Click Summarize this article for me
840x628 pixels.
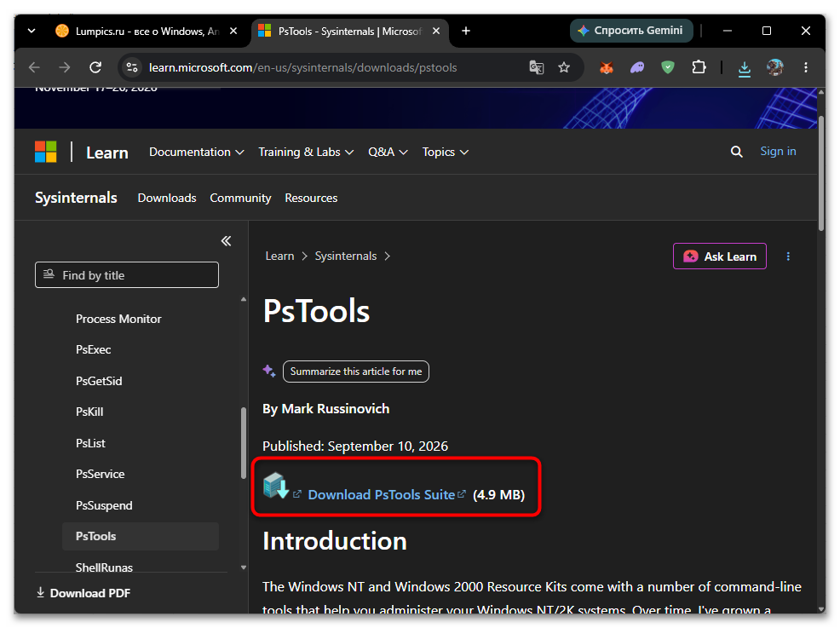click(356, 372)
